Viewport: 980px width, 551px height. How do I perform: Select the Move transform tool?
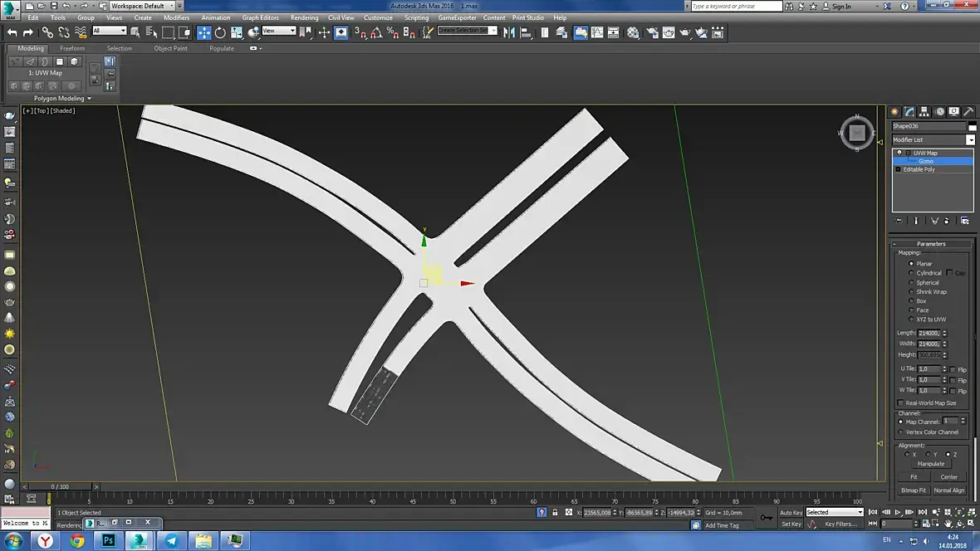[203, 33]
